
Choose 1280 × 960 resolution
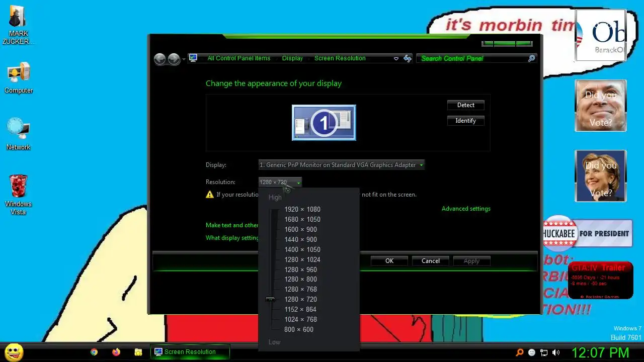301,269
